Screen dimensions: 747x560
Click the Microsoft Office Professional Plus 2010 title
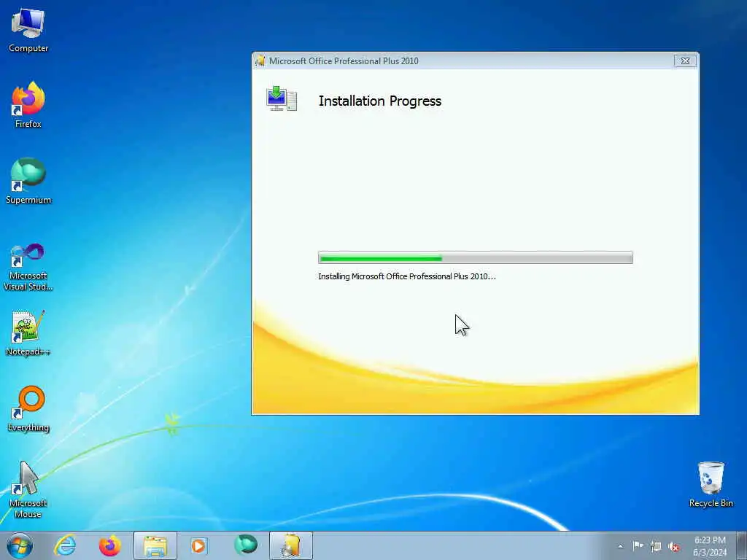[344, 61]
